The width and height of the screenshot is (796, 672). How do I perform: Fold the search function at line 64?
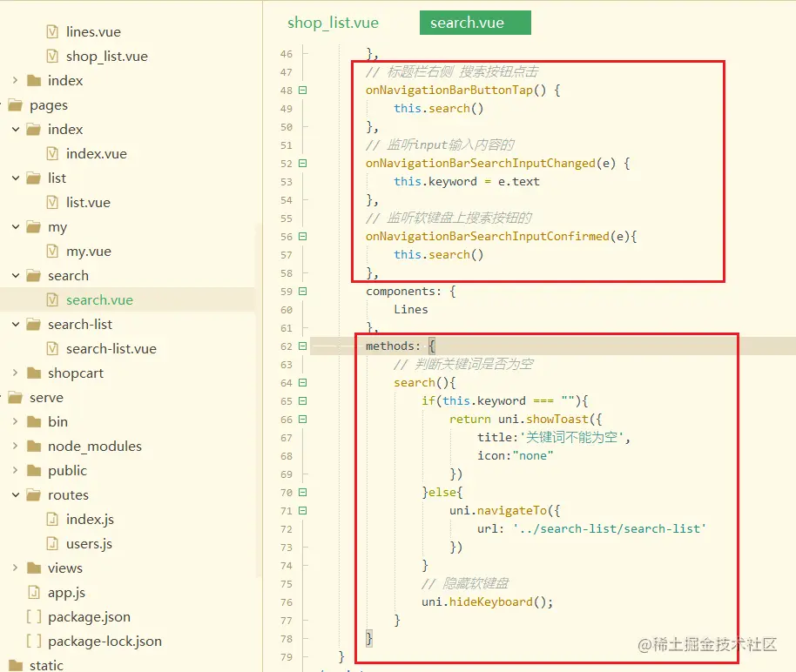[302, 383]
